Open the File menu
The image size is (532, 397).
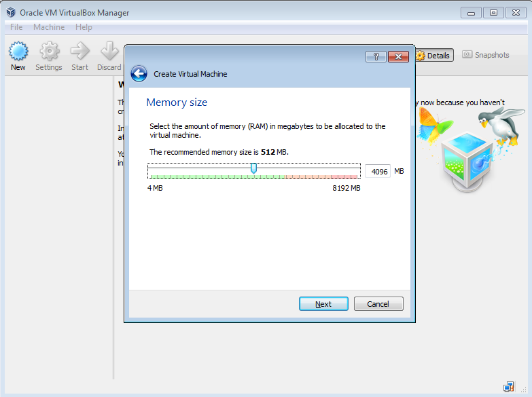coord(16,27)
